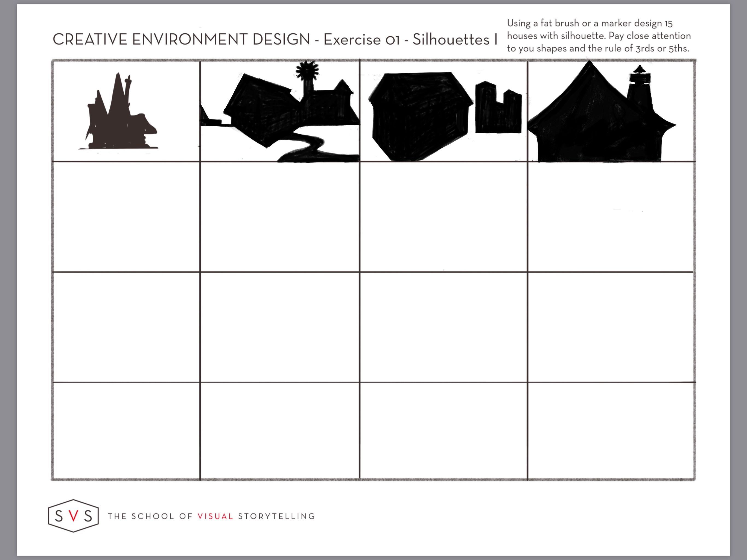Click the instruction paragraph about fat brush

point(599,36)
